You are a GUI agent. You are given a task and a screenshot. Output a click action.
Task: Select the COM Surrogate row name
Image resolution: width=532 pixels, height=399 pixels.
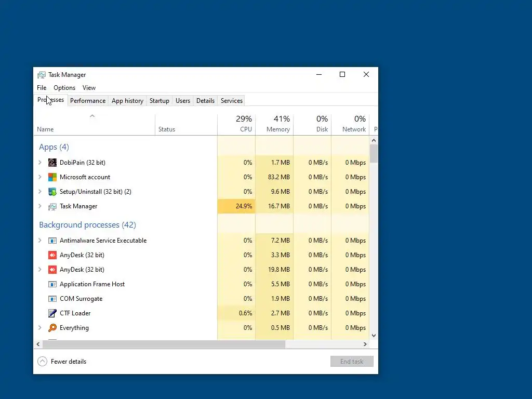[x=81, y=299]
